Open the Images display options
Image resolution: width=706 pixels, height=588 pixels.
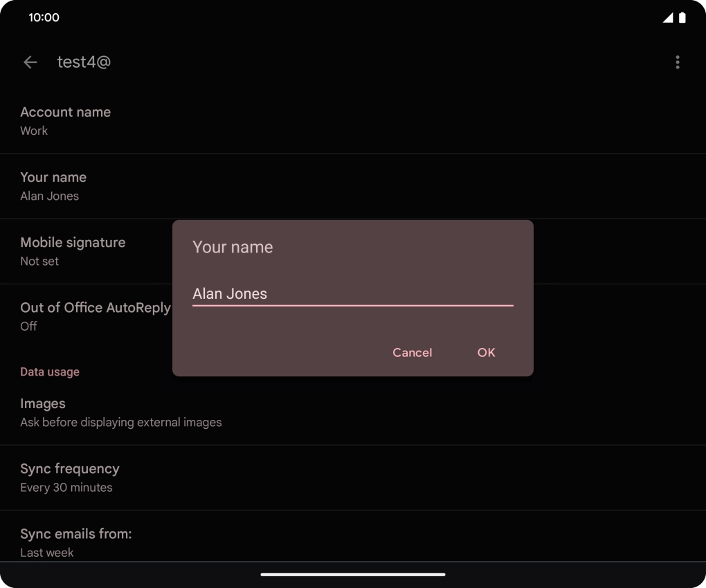pos(120,412)
